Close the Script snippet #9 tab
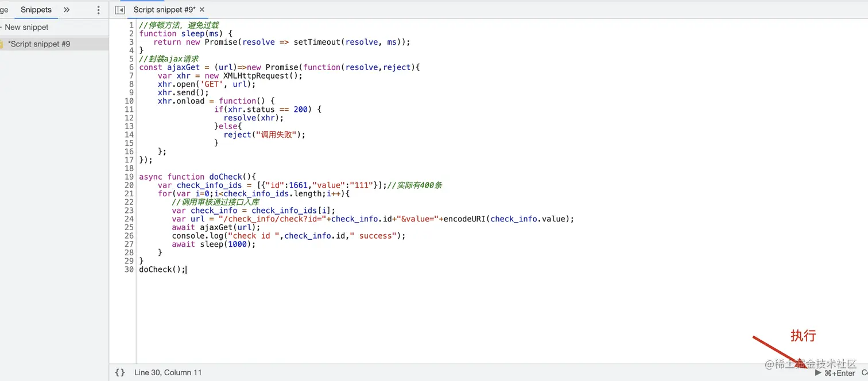The width and height of the screenshot is (868, 381). (x=202, y=10)
